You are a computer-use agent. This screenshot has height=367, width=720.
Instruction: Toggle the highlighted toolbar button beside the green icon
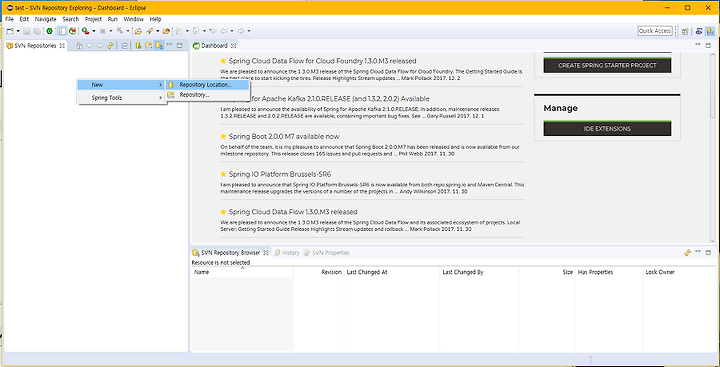tap(62, 31)
